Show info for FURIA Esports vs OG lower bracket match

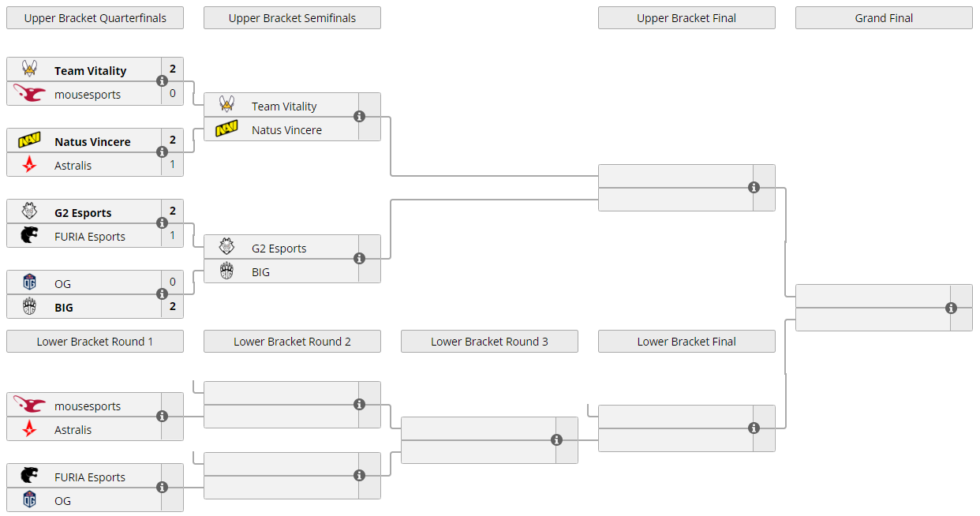(x=162, y=488)
